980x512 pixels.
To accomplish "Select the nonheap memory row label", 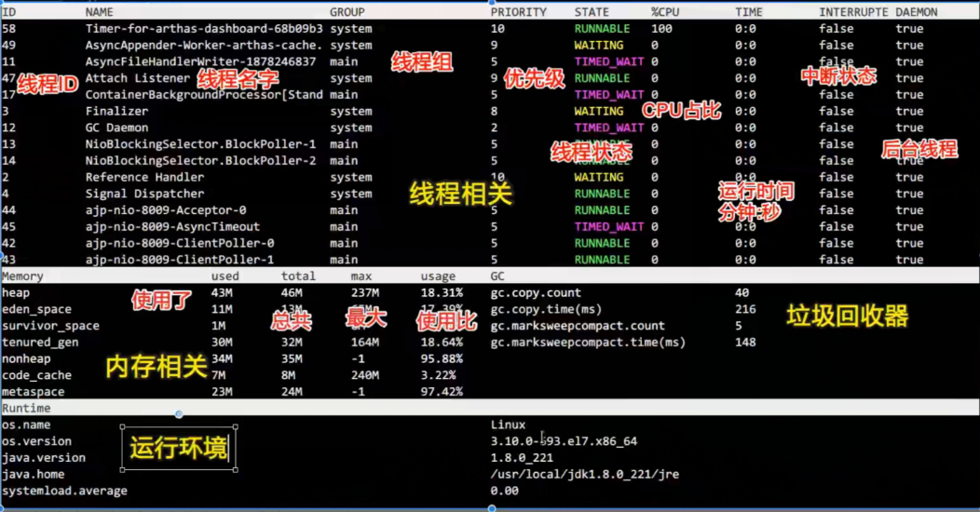I will pyautogui.click(x=26, y=359).
